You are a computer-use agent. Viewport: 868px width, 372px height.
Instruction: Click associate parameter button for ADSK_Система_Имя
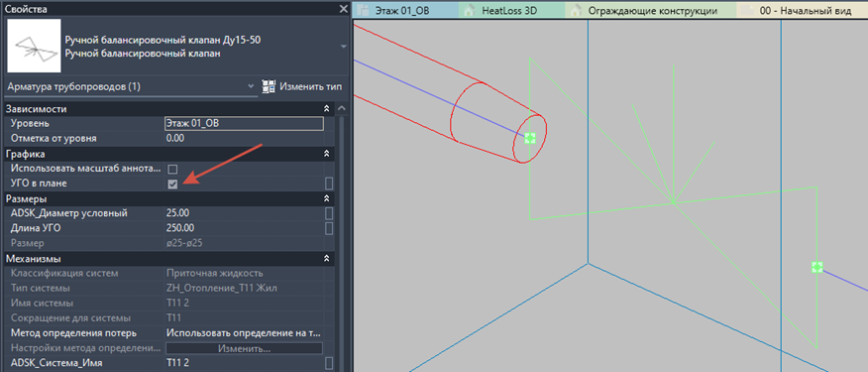click(x=329, y=363)
